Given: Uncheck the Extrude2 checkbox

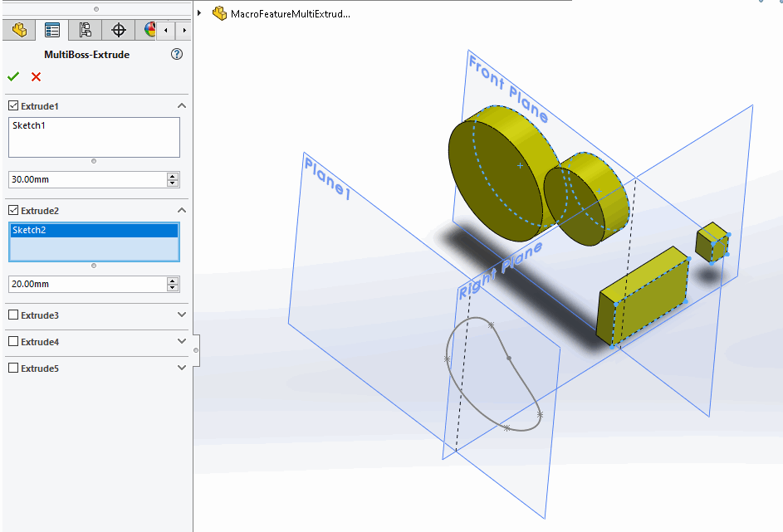Looking at the screenshot, I should pos(13,210).
